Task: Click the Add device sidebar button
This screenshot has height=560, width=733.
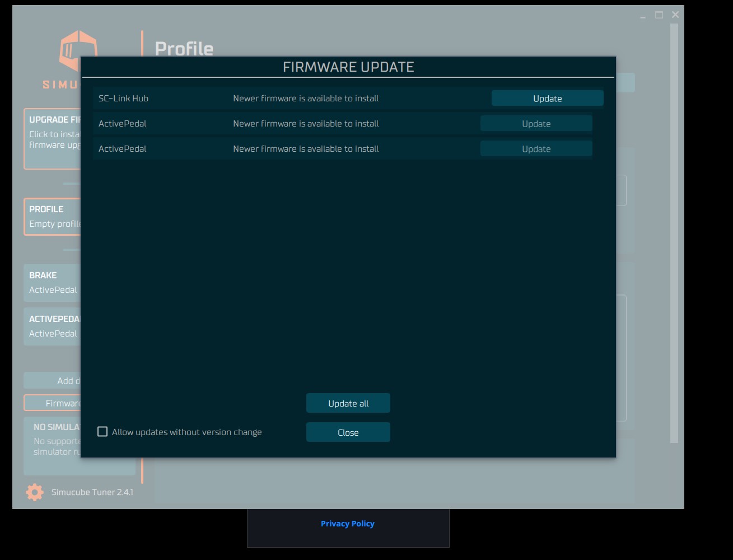Action: coord(52,381)
